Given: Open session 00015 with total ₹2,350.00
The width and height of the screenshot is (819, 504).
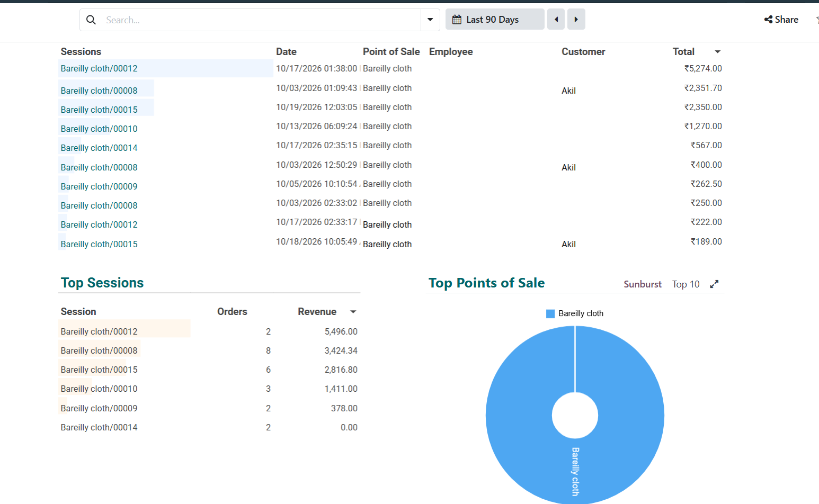Looking at the screenshot, I should [99, 110].
